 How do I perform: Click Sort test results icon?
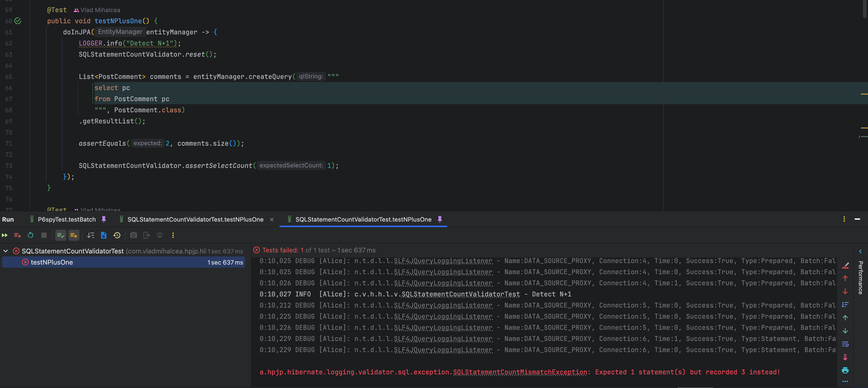click(90, 235)
